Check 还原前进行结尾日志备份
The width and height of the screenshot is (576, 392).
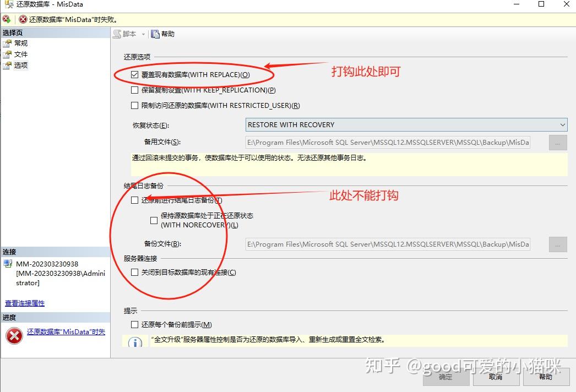[x=134, y=200]
